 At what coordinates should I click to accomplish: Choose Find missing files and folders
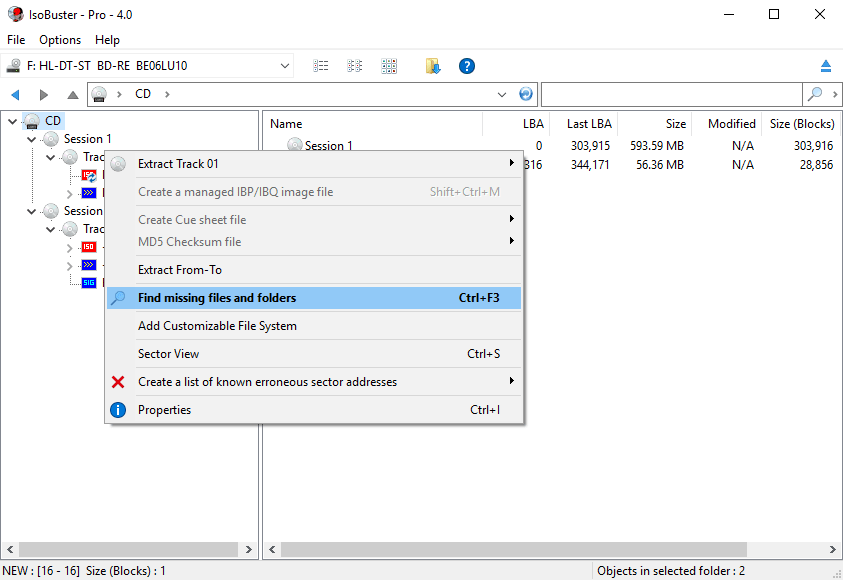pyautogui.click(x=314, y=298)
